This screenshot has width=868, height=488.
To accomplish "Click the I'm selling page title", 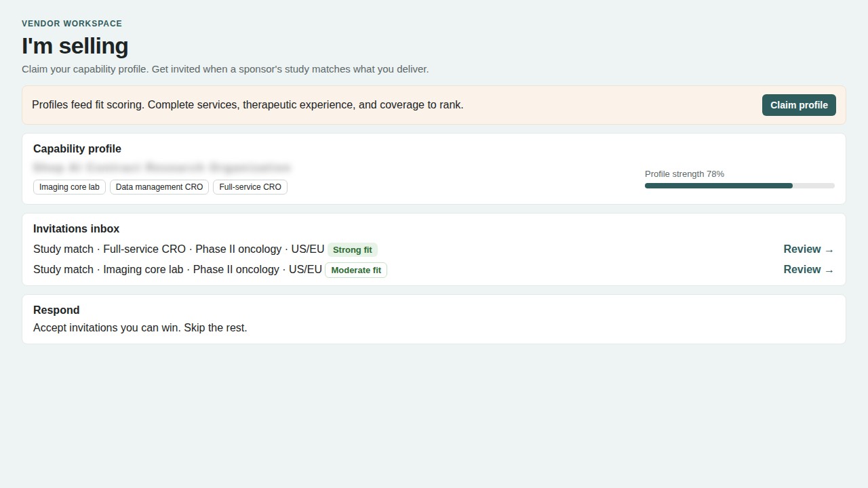I will tap(75, 46).
